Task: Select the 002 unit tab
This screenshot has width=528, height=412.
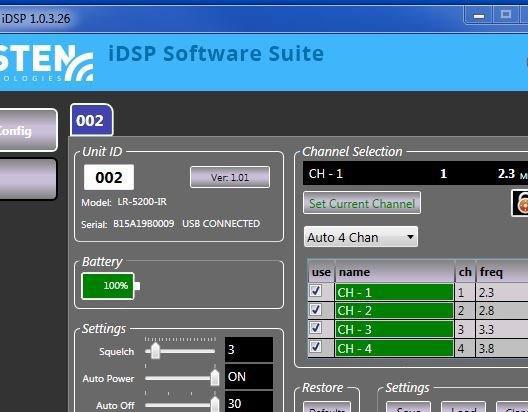Action: pyautogui.click(x=91, y=120)
